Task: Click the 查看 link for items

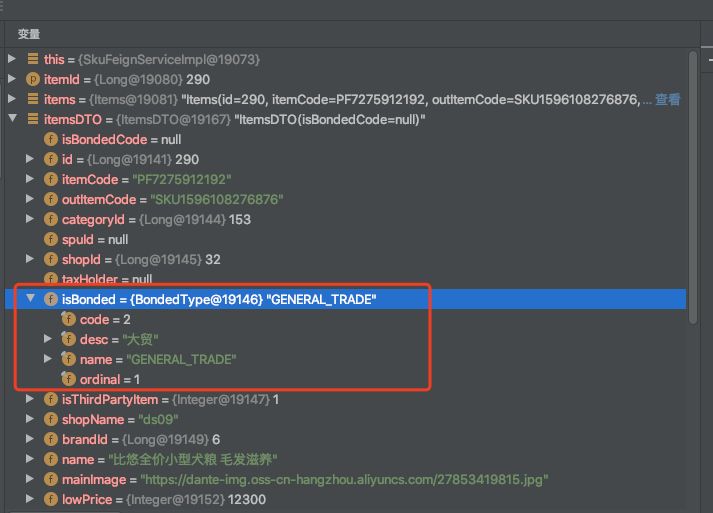Action: 667,99
